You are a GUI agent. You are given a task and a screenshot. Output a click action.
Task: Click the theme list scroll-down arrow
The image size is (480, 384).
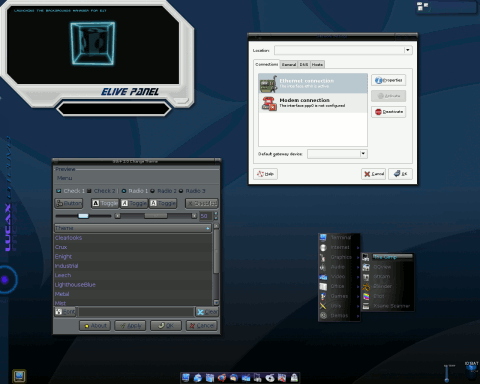pyautogui.click(x=216, y=302)
